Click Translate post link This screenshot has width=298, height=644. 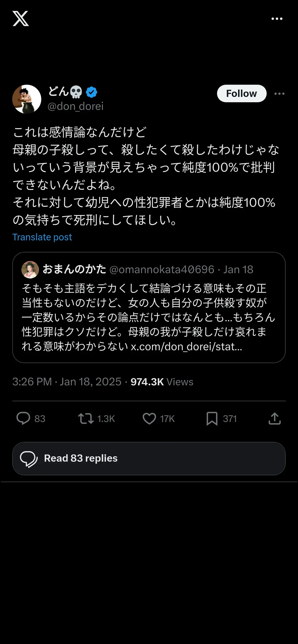pyautogui.click(x=42, y=237)
